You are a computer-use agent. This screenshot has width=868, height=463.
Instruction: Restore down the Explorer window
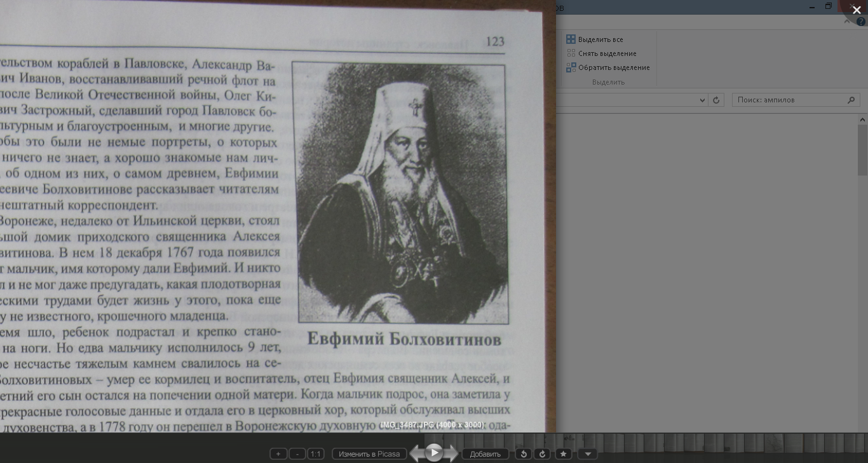pyautogui.click(x=829, y=7)
